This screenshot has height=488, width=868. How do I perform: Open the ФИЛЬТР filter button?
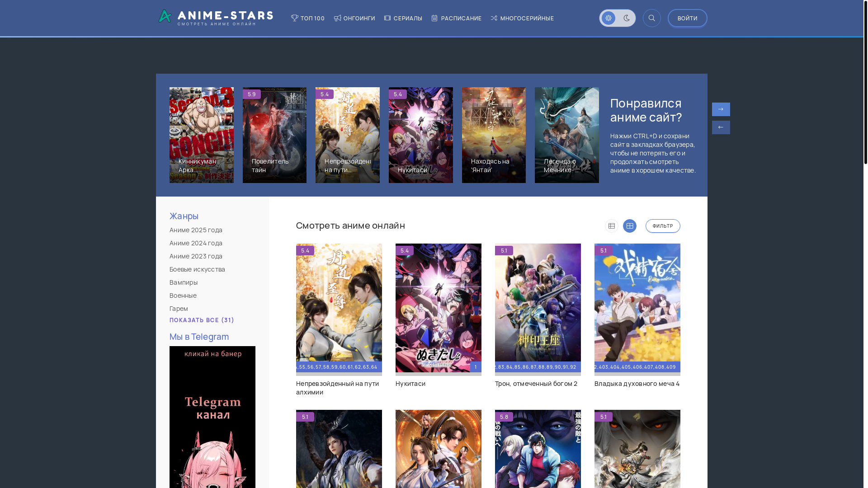(x=663, y=226)
